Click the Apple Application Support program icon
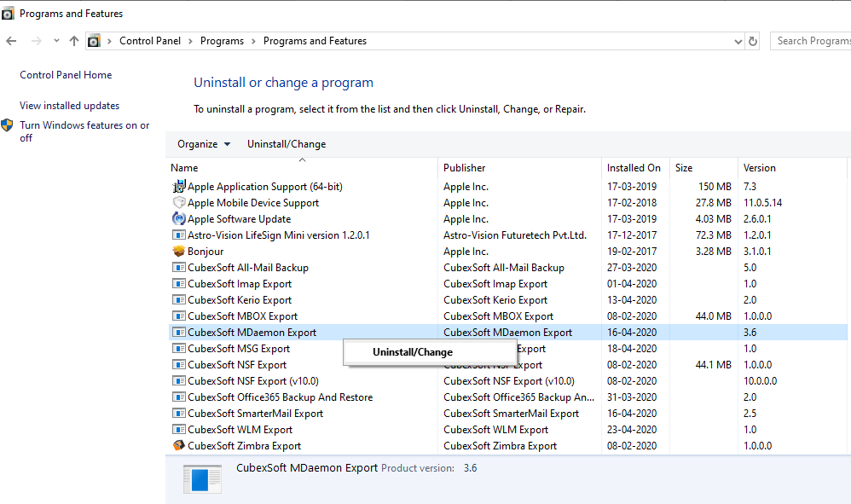 click(179, 187)
